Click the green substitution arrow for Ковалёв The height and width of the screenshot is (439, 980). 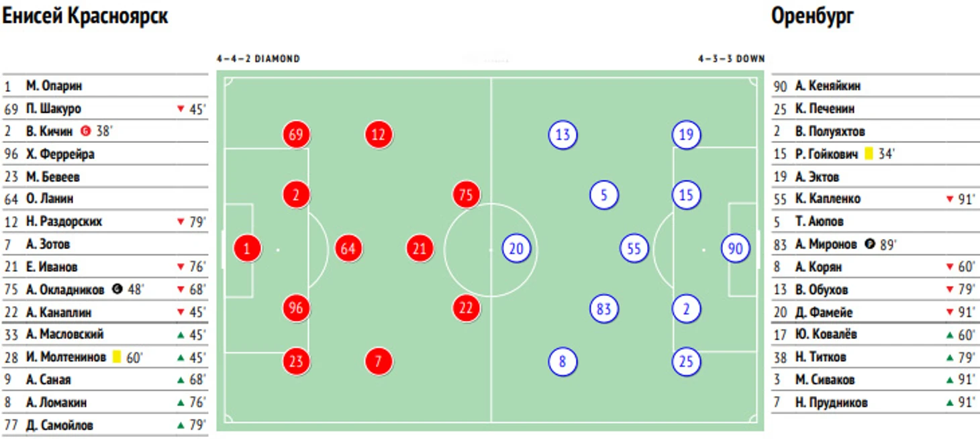(949, 334)
